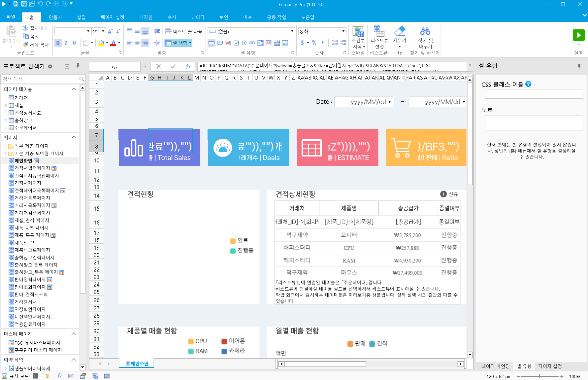
Task: Select the radio button cell type icon
Action: pos(244,43)
